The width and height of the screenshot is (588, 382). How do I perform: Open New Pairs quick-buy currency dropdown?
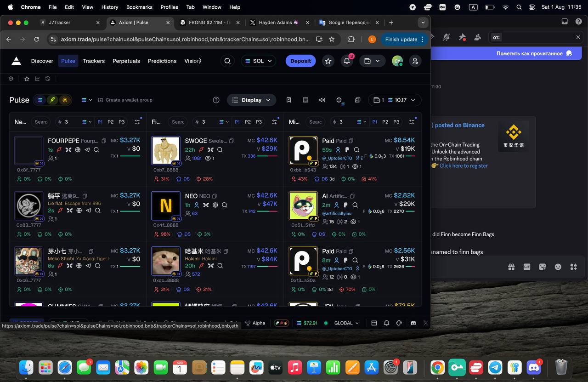[x=87, y=122]
